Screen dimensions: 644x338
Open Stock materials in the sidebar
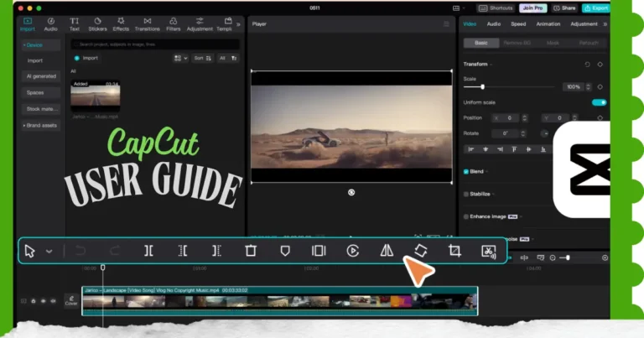(x=41, y=109)
